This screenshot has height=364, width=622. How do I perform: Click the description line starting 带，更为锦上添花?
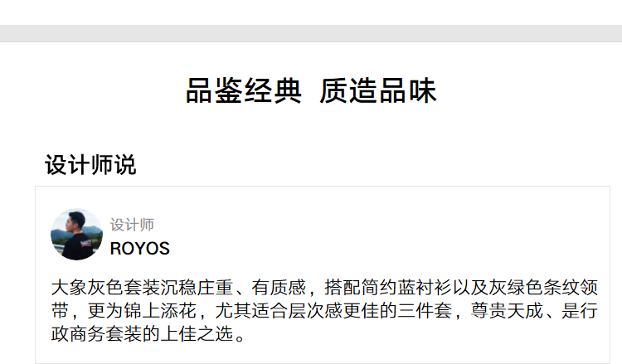[x=324, y=310]
